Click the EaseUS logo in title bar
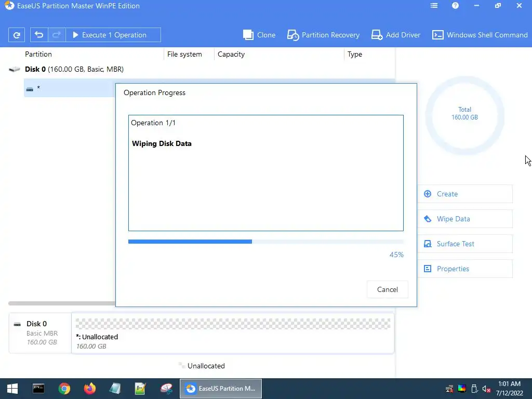Viewport: 532px width, 399px height. [9, 6]
